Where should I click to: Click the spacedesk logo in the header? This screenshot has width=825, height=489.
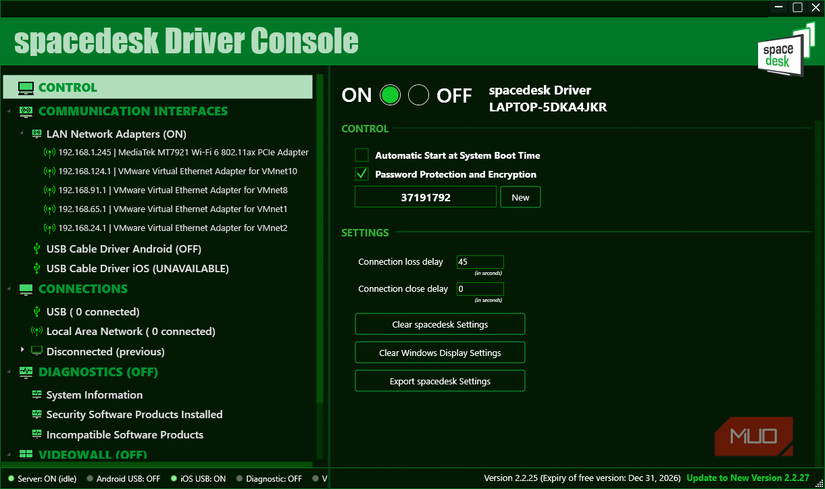pyautogui.click(x=786, y=51)
